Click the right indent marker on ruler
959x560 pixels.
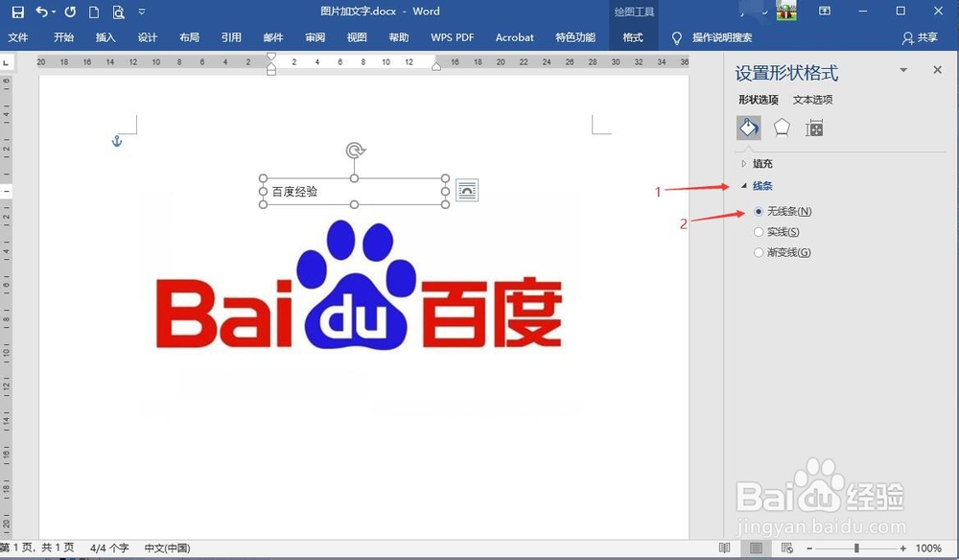pos(436,66)
